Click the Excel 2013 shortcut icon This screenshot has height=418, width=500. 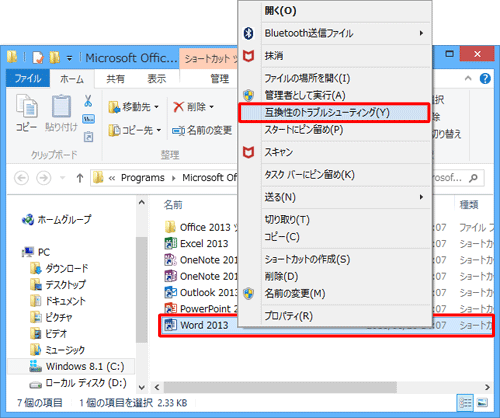click(x=170, y=243)
